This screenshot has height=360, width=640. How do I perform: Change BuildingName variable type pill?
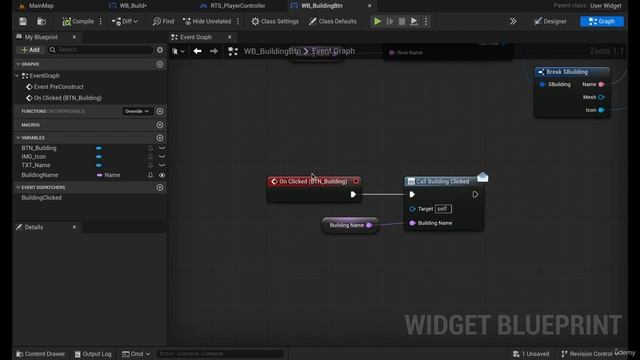[108, 175]
